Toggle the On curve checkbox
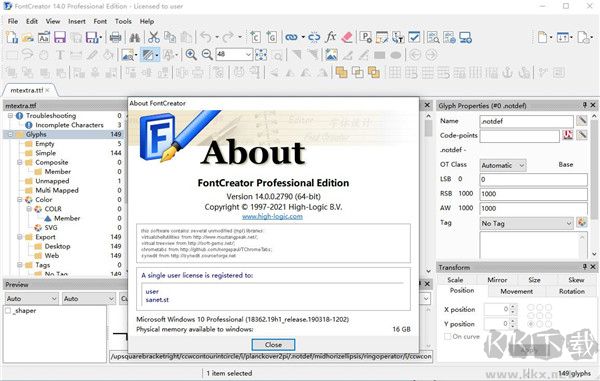The width and height of the screenshot is (600, 381). click(x=447, y=336)
